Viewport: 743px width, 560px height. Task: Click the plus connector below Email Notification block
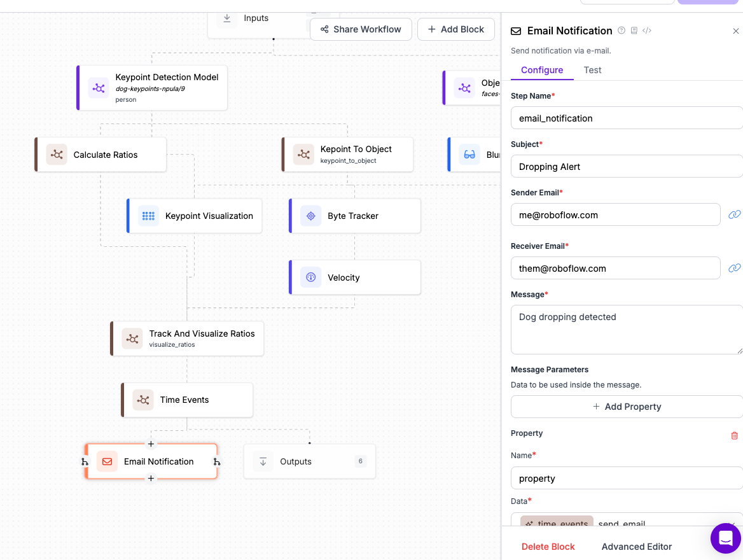point(151,479)
